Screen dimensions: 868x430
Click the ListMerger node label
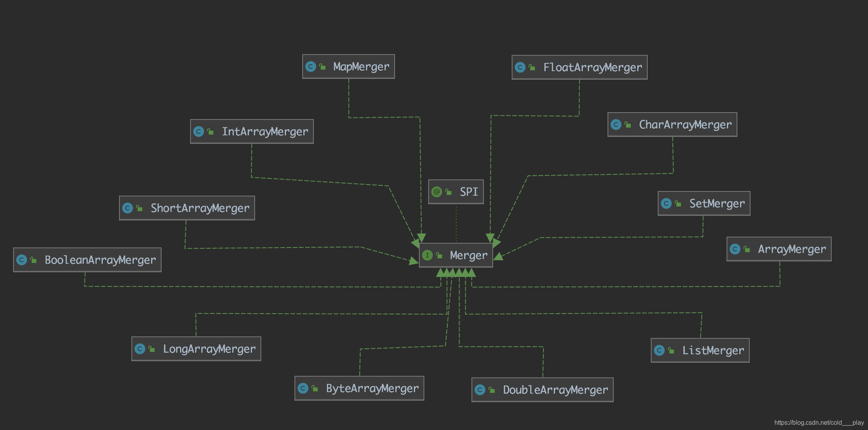click(713, 350)
